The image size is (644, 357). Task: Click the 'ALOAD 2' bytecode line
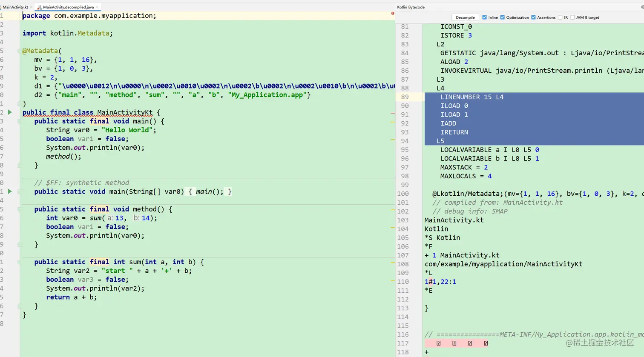(x=454, y=62)
